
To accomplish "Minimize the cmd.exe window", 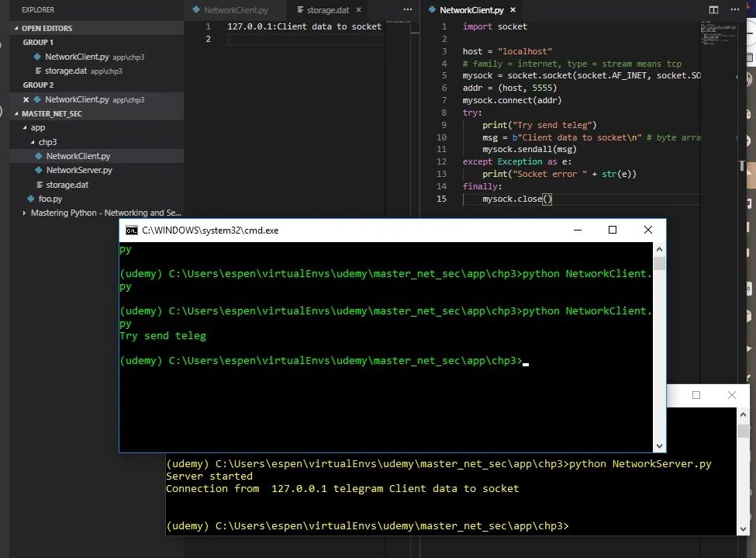I will coord(578,230).
